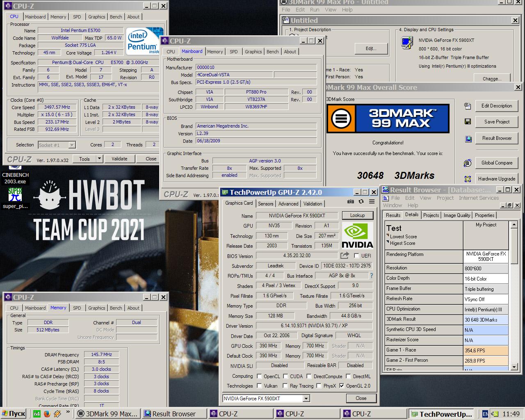Screen dimensions: 525x420
Task: Toggle the PhysX checkbox
Action: (319, 386)
